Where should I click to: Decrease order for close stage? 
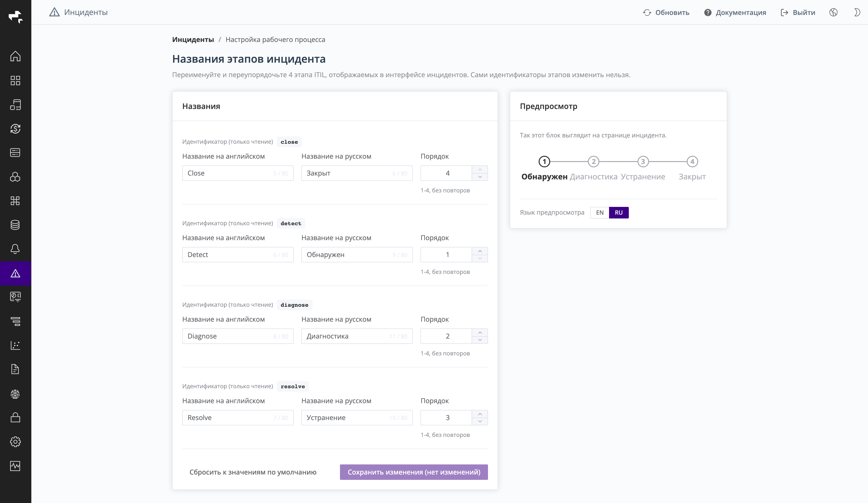point(480,177)
